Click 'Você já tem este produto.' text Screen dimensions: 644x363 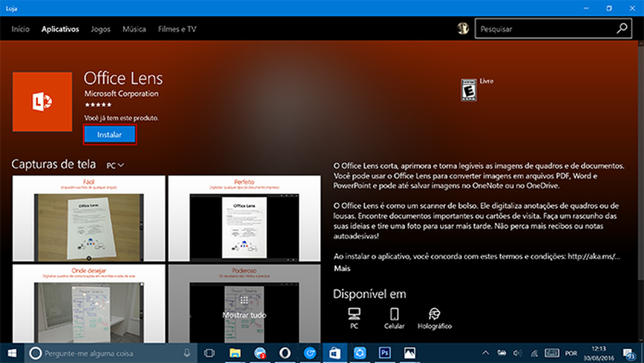pyautogui.click(x=122, y=118)
